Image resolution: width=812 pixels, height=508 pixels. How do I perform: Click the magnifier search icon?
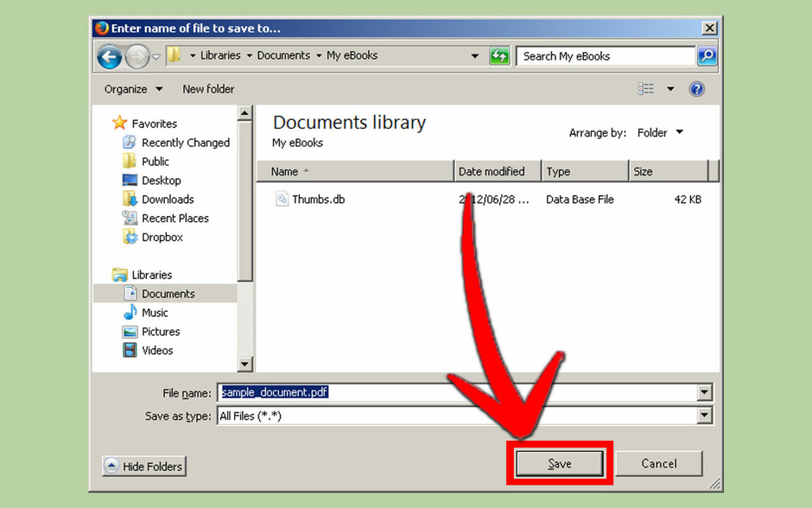[707, 56]
